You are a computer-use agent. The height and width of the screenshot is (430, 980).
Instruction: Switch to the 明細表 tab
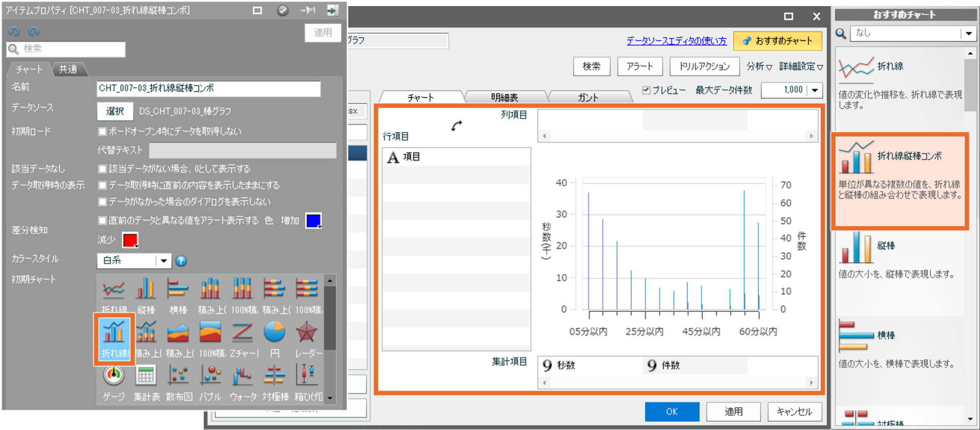504,97
